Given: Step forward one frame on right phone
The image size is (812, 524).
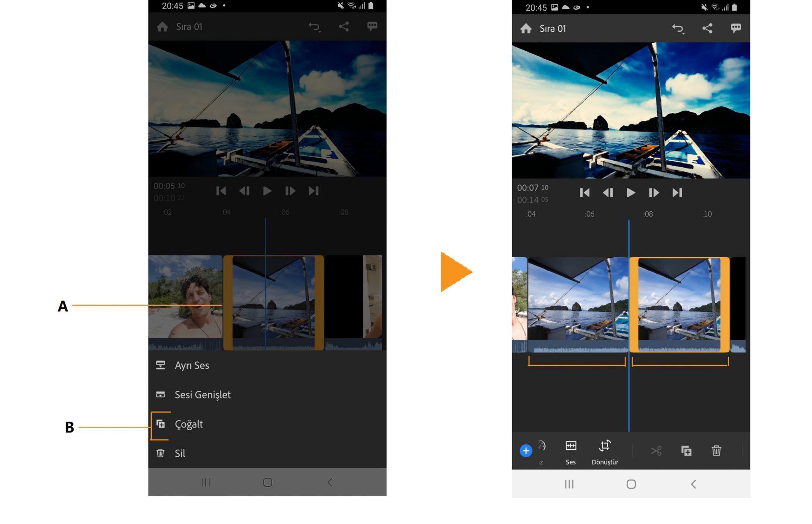Looking at the screenshot, I should click(653, 193).
